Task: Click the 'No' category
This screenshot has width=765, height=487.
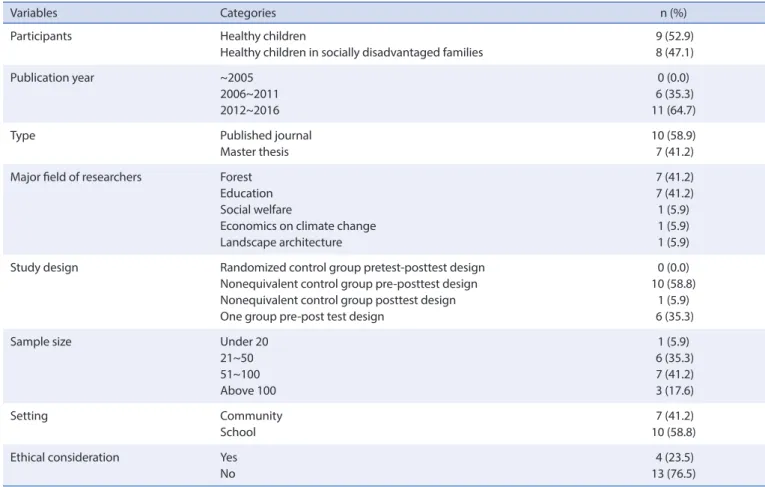Action: click(x=227, y=474)
